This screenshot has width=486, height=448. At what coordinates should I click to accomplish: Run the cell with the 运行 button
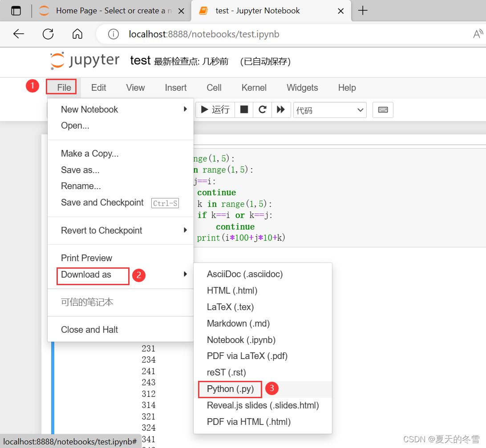[x=215, y=110]
